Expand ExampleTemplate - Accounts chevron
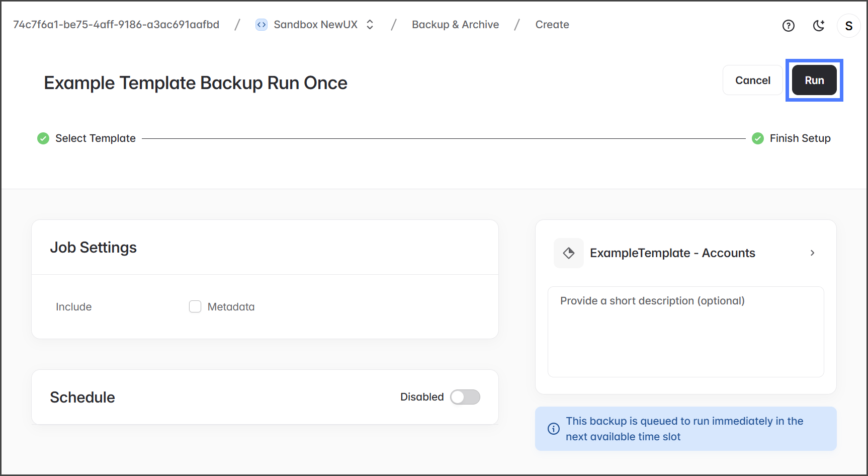This screenshot has height=476, width=868. pos(812,253)
